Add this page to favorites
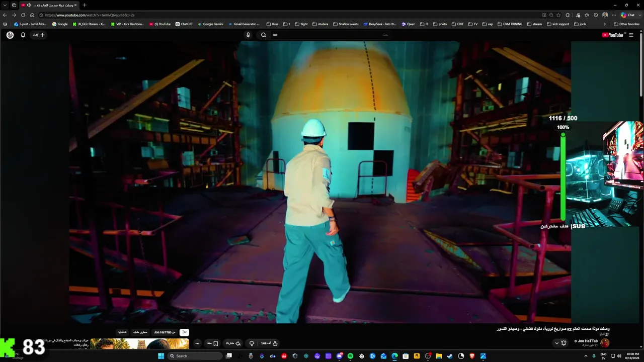Screen dimensions: 644x362 (x=559, y=15)
